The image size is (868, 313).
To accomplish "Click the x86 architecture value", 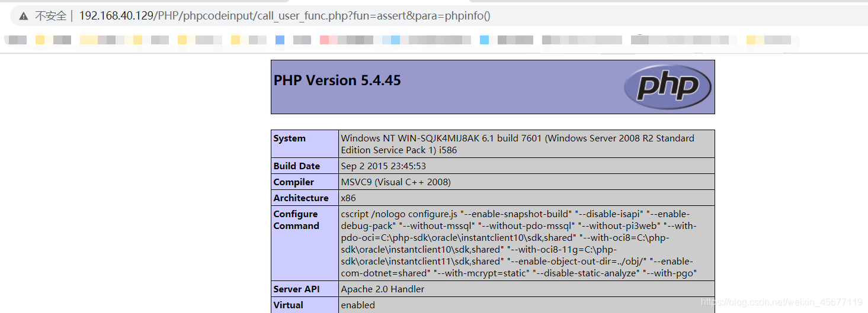I will [x=348, y=198].
